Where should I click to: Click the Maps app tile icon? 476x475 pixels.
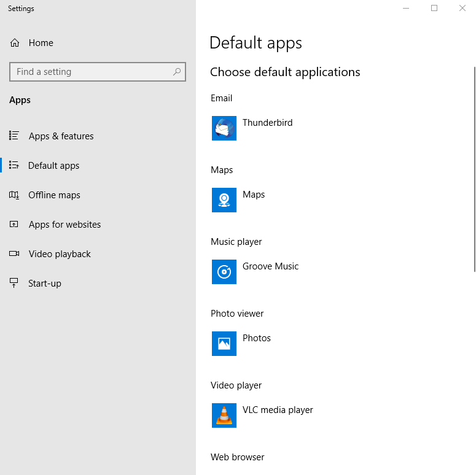[224, 200]
